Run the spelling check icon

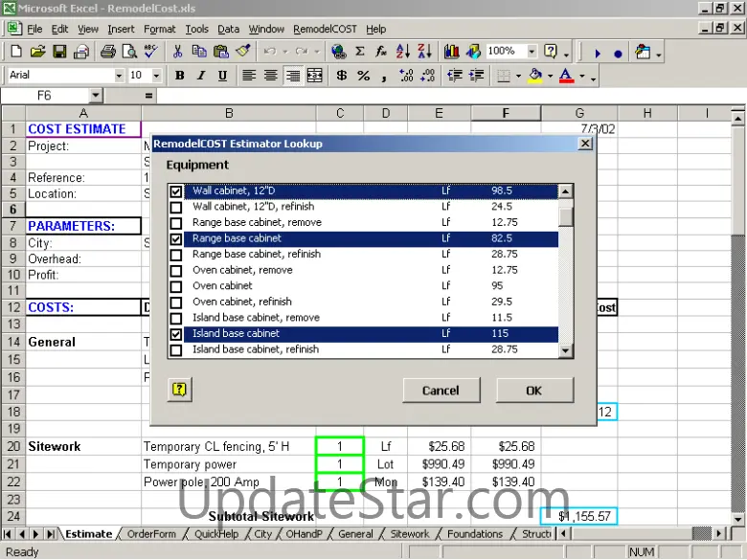(151, 52)
